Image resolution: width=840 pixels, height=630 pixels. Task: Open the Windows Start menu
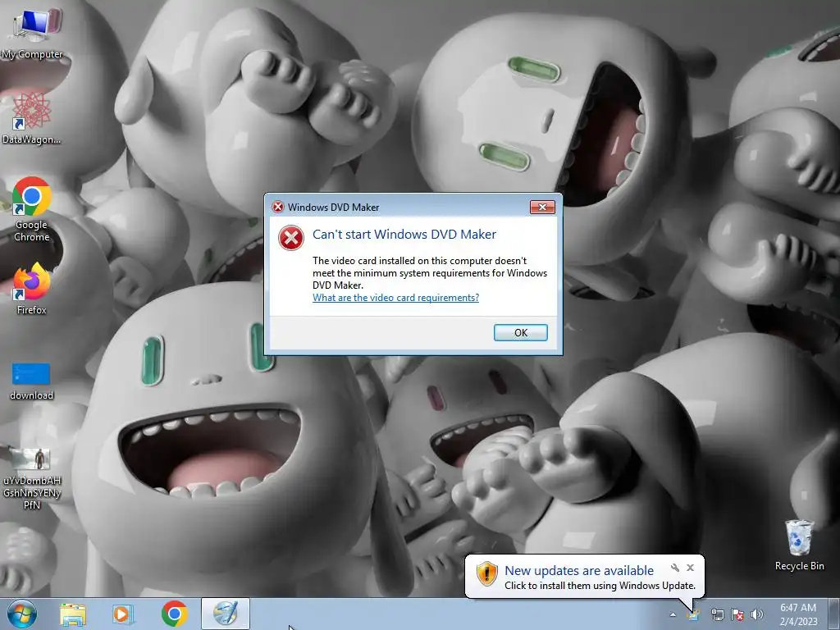point(21,614)
